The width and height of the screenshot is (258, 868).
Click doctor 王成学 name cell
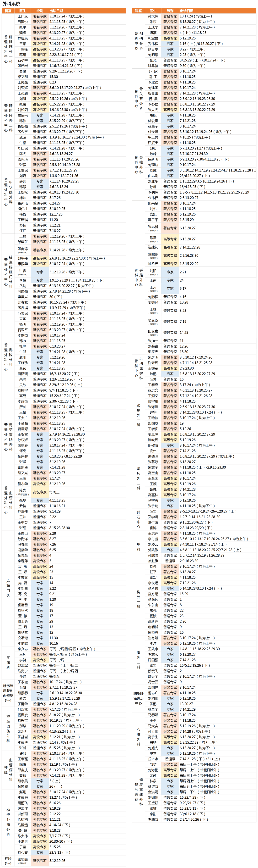pos(153,27)
